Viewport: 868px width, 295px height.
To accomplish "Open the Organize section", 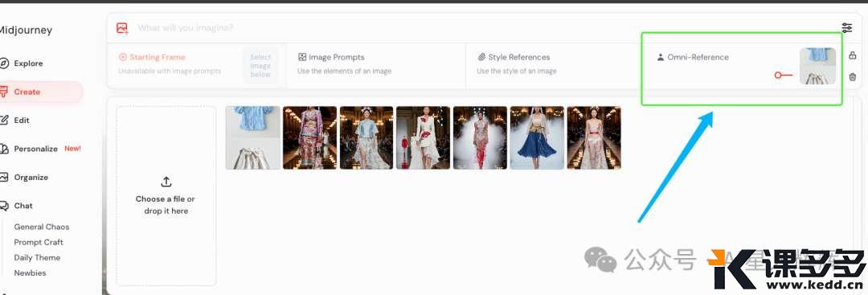I will pos(24,177).
